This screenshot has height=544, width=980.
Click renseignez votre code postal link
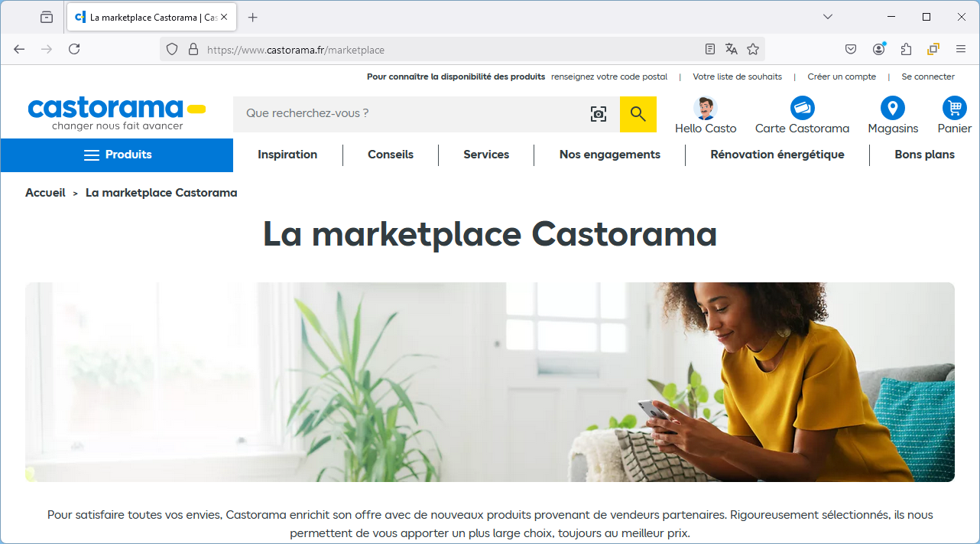click(609, 77)
